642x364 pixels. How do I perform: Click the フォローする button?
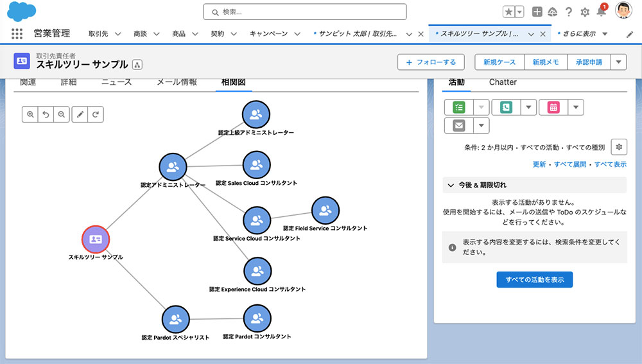click(431, 62)
